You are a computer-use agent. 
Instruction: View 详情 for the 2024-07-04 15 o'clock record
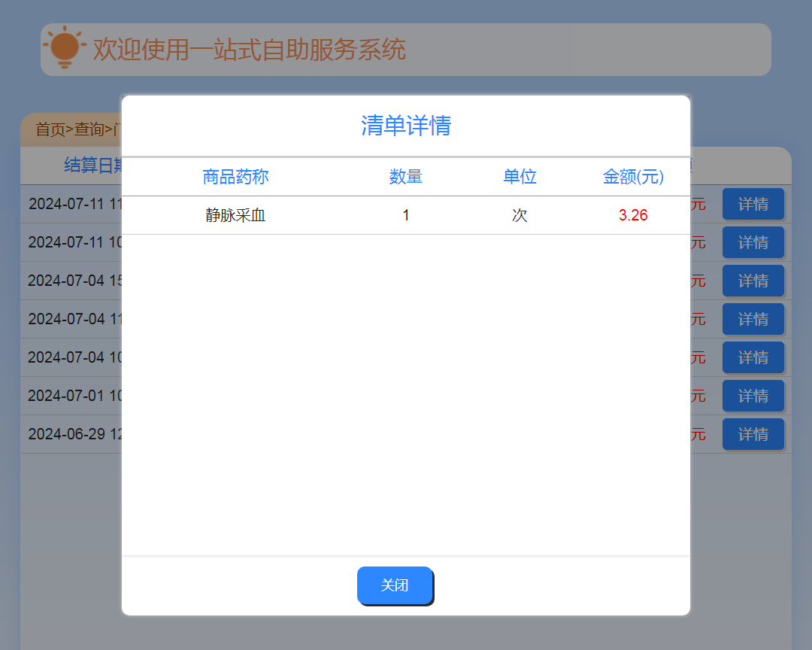coord(753,281)
